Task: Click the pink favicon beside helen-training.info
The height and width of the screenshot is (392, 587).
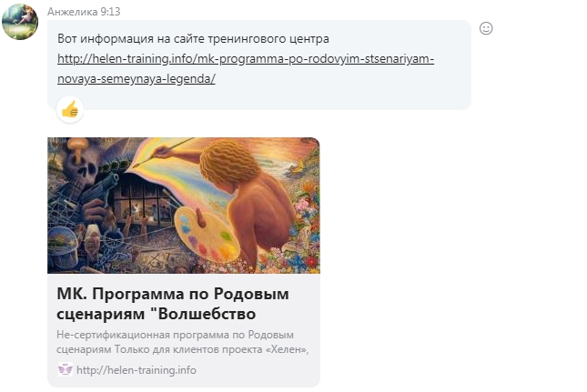Action: point(66,369)
